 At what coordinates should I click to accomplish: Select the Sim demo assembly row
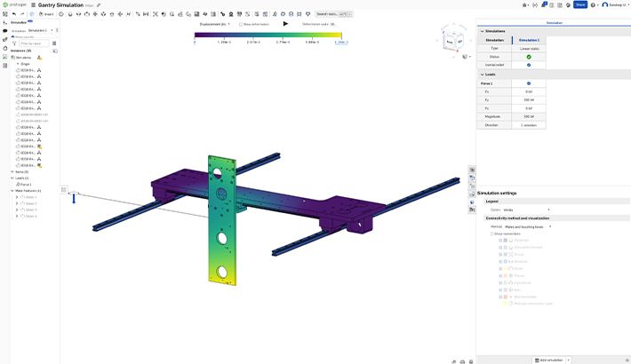(23, 58)
